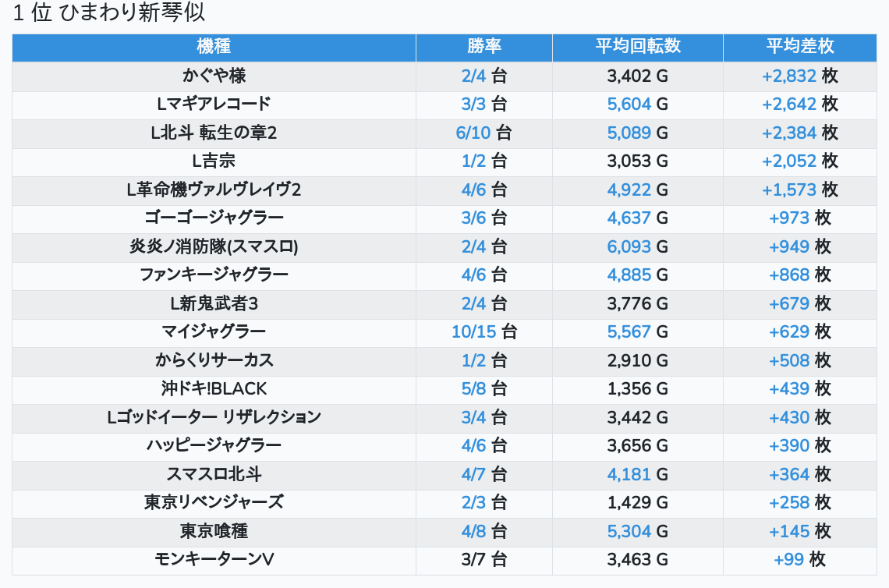Click the 機種 column header
This screenshot has width=889, height=588.
(214, 47)
